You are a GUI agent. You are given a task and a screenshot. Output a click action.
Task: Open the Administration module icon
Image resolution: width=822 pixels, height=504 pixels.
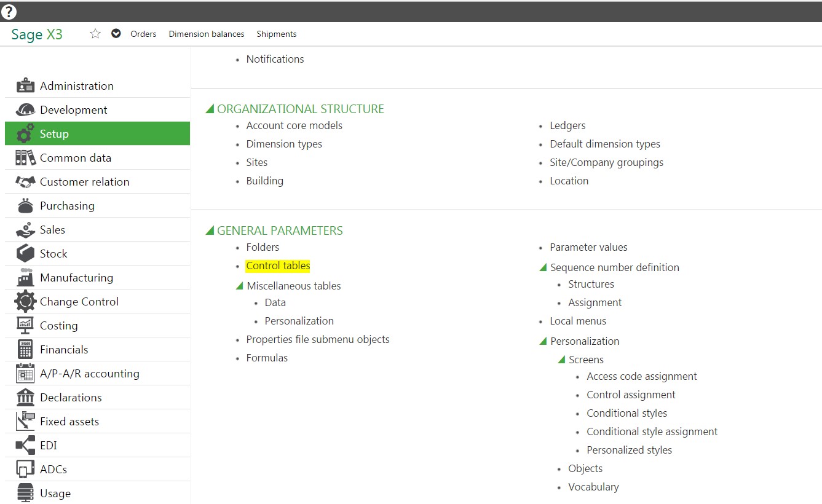pos(25,85)
